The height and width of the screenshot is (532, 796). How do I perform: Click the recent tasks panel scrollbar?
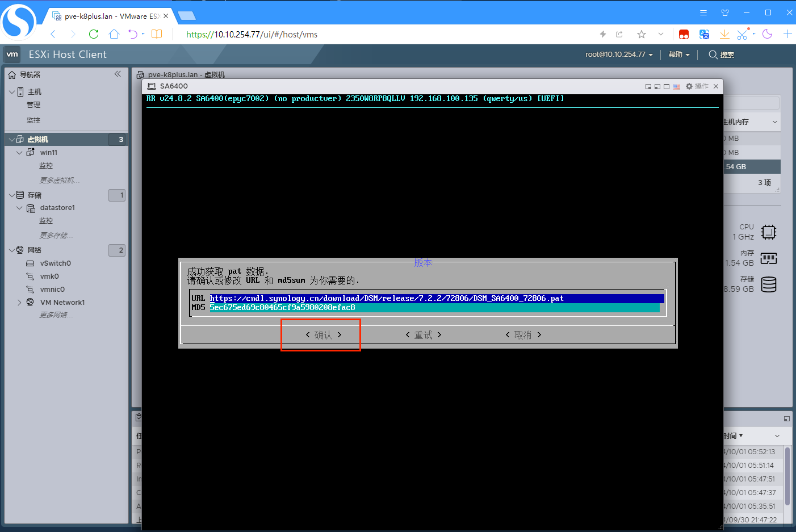(x=787, y=477)
